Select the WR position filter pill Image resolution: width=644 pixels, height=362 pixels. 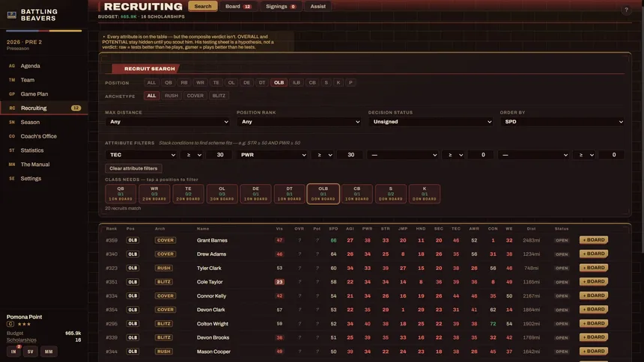[200, 82]
